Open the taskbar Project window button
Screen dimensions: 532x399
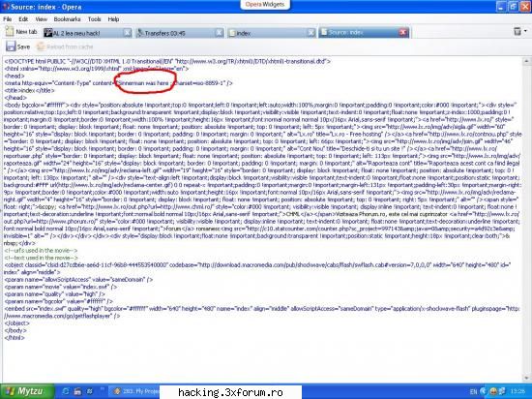[x=135, y=391]
